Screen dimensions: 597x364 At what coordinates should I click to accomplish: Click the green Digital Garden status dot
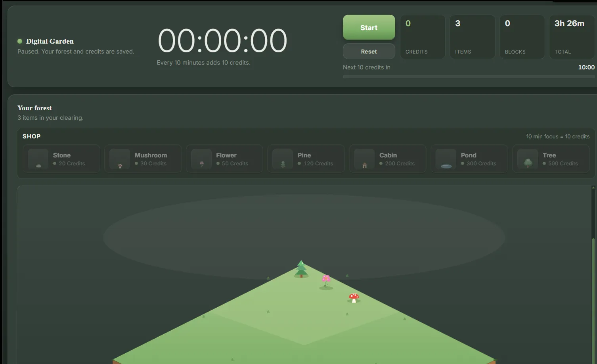[20, 41]
